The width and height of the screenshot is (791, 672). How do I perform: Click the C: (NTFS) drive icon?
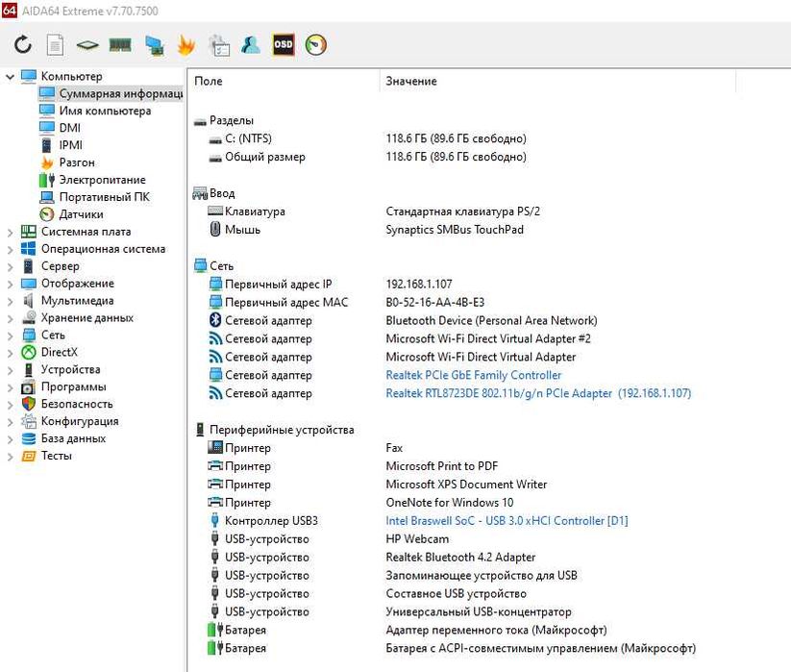pyautogui.click(x=215, y=139)
